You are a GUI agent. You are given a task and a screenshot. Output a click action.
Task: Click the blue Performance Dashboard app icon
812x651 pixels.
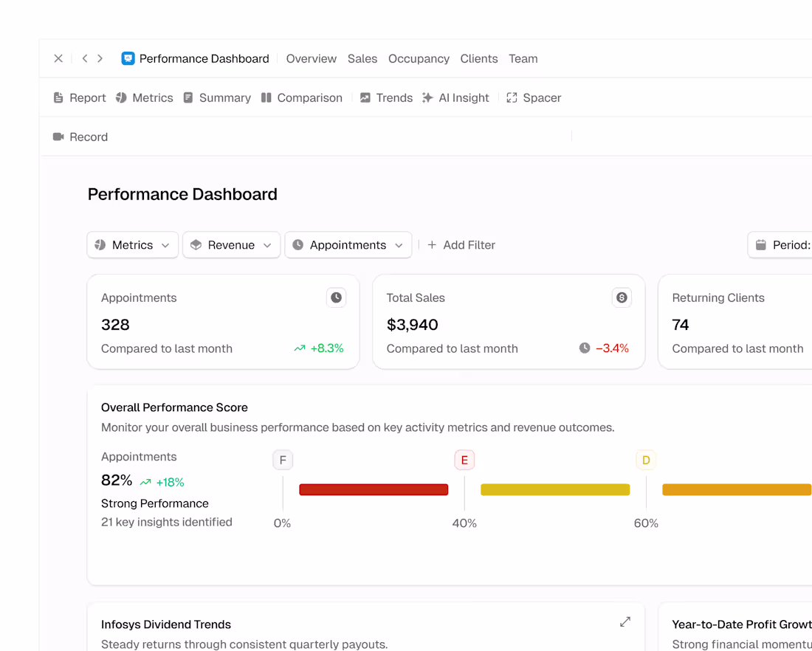click(128, 58)
